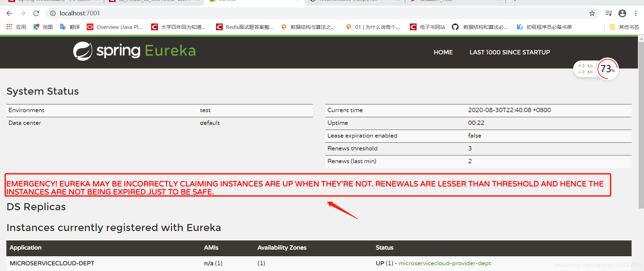Open the 翻译 translate bookmark

click(x=70, y=27)
